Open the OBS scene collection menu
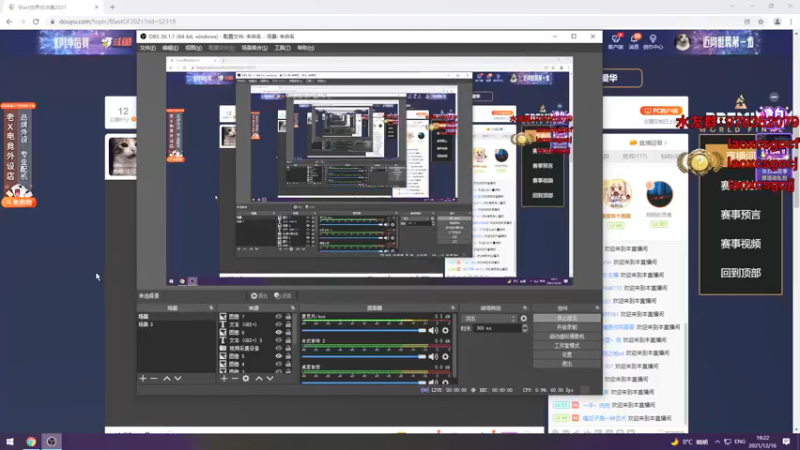This screenshot has width=800, height=450. pos(255,48)
